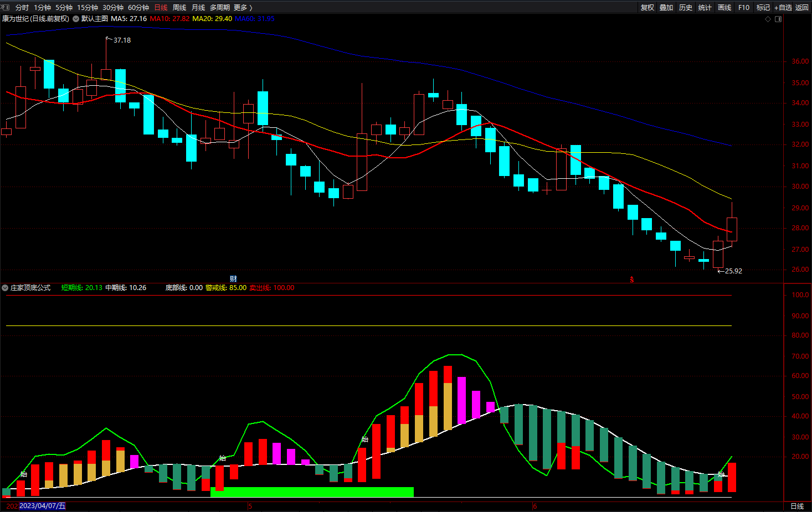This screenshot has height=512, width=812.
Task: Click the MA5: 27.16 label
Action: (129, 19)
